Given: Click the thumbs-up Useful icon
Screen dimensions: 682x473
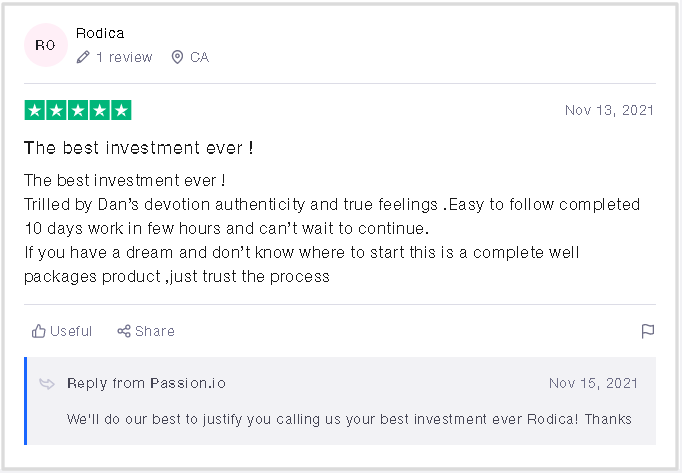Looking at the screenshot, I should (39, 331).
